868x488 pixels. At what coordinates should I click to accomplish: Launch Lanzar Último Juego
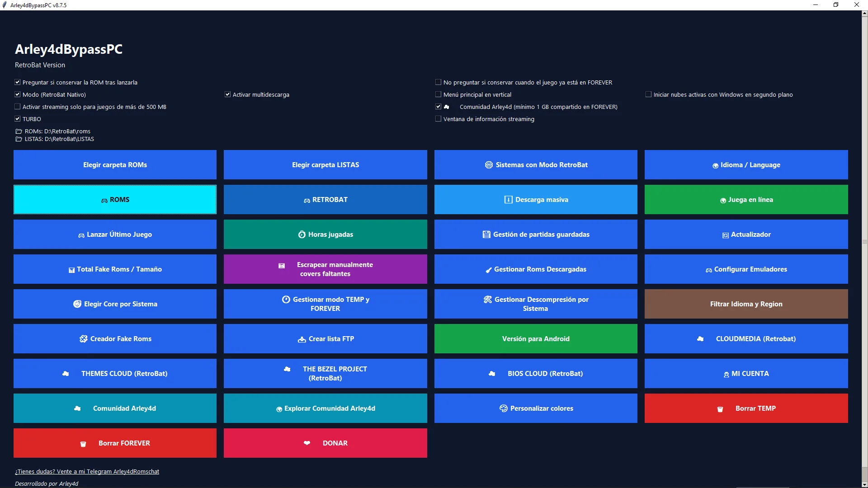[115, 235]
